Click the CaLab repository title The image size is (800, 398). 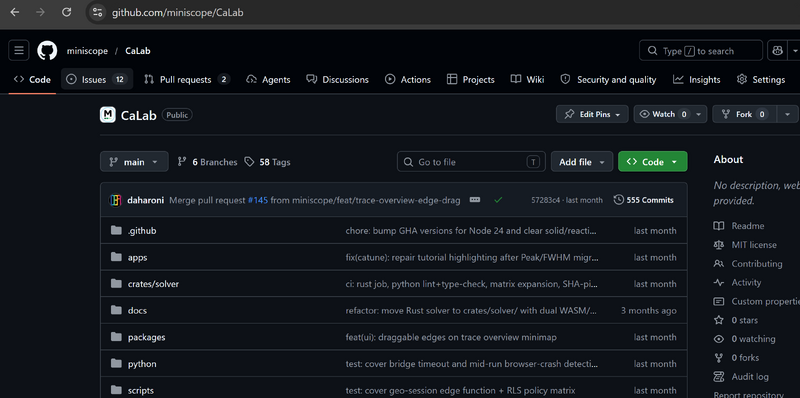(138, 115)
